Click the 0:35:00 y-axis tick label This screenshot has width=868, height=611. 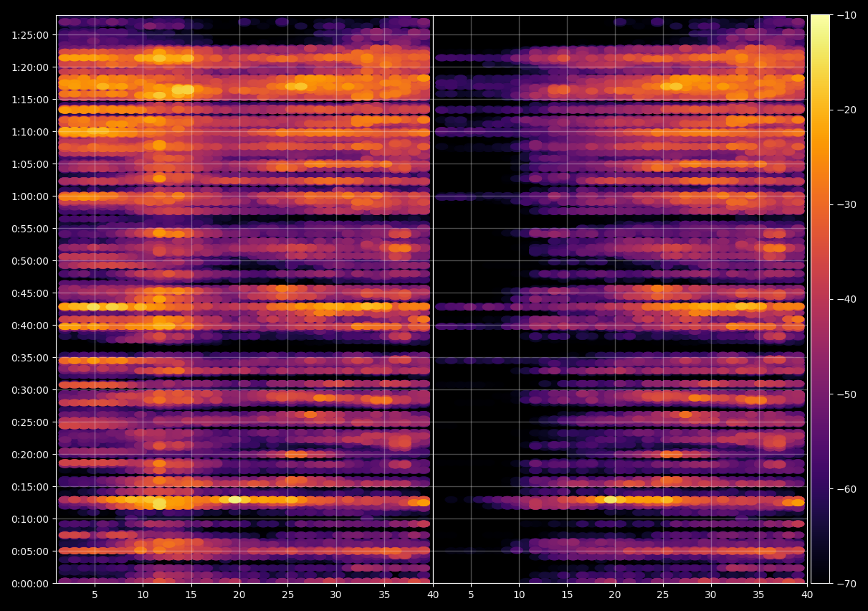click(30, 357)
